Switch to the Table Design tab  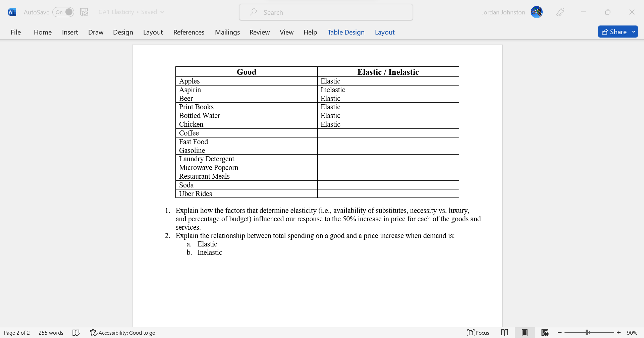(x=346, y=32)
